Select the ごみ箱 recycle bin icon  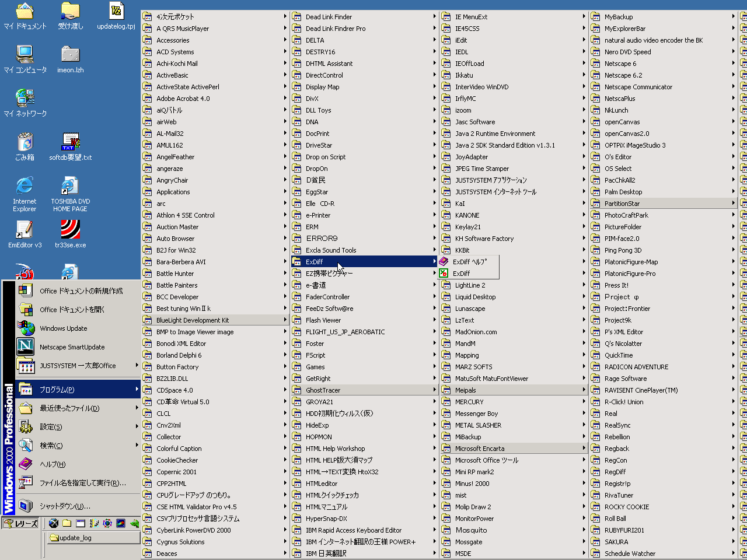(x=25, y=146)
